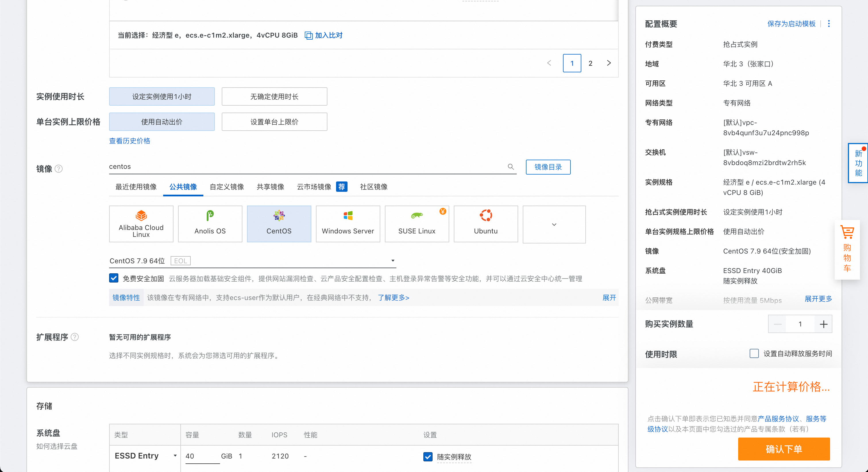Select the SUSE Linux image card

(x=417, y=224)
